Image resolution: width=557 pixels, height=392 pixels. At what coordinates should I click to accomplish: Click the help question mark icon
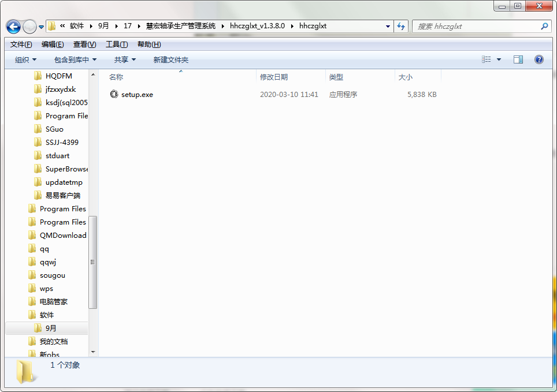pyautogui.click(x=539, y=59)
